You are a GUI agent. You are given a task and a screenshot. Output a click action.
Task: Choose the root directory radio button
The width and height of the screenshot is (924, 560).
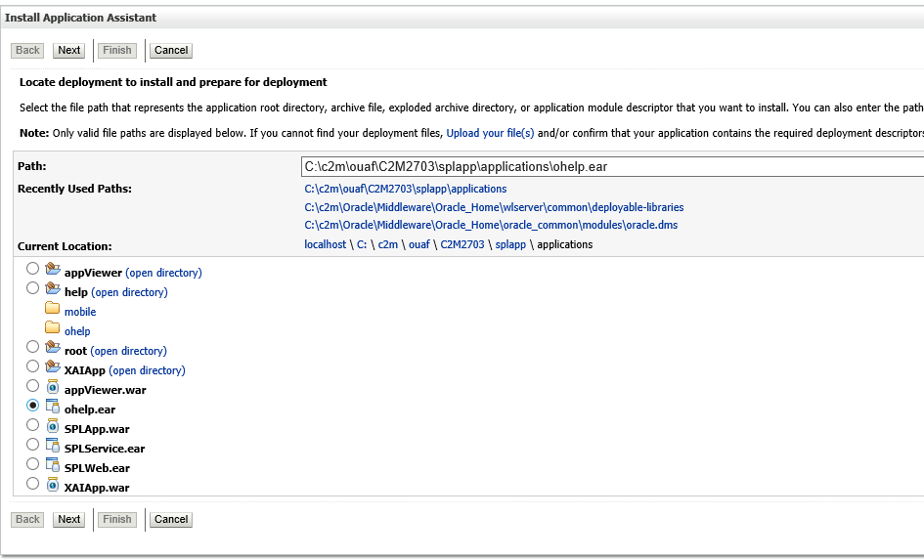point(33,347)
